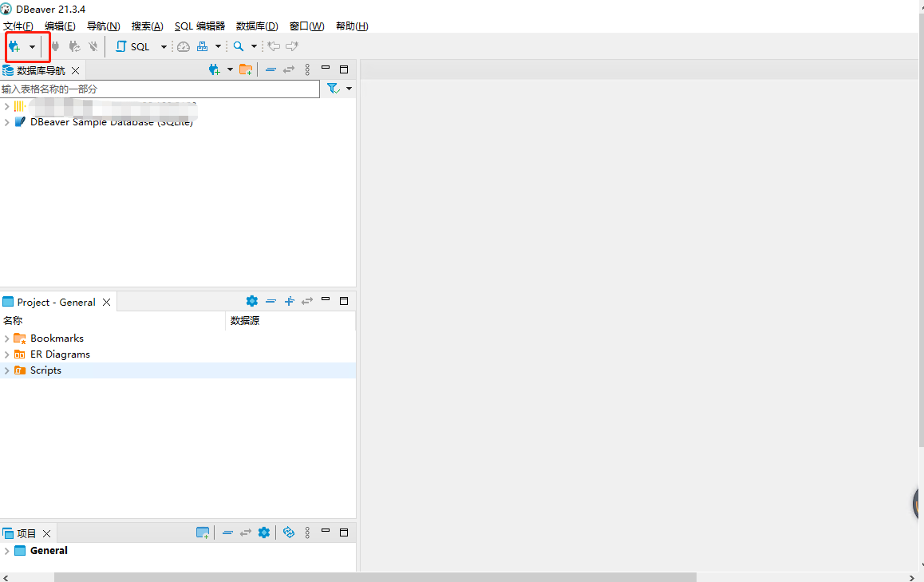Image resolution: width=924 pixels, height=582 pixels.
Task: Select DBeaver Sample Database (SQLite) in the tree
Action: point(112,122)
